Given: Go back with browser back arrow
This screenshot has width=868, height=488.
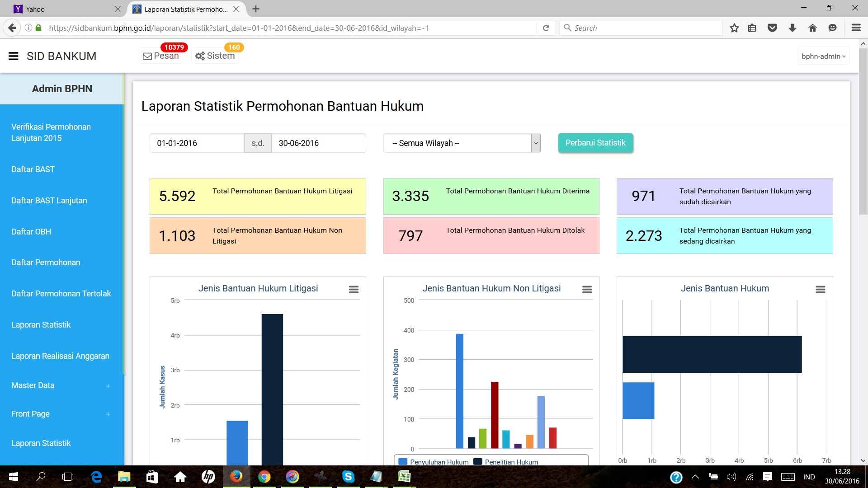Looking at the screenshot, I should point(12,28).
